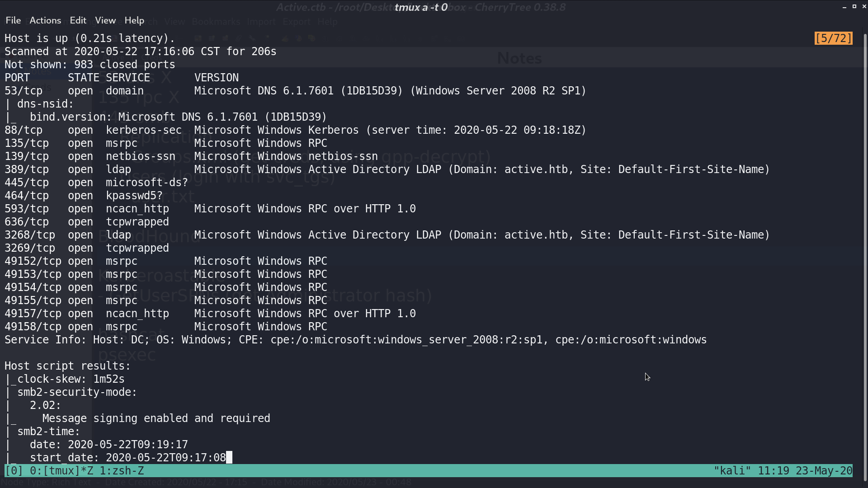Click the netbios-ssn service name

pos(141,156)
